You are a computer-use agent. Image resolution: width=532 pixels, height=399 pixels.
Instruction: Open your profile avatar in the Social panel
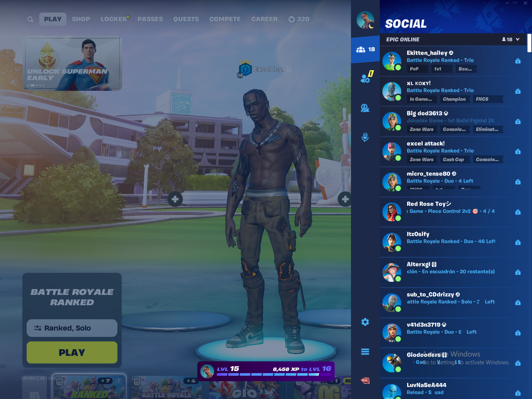(365, 20)
